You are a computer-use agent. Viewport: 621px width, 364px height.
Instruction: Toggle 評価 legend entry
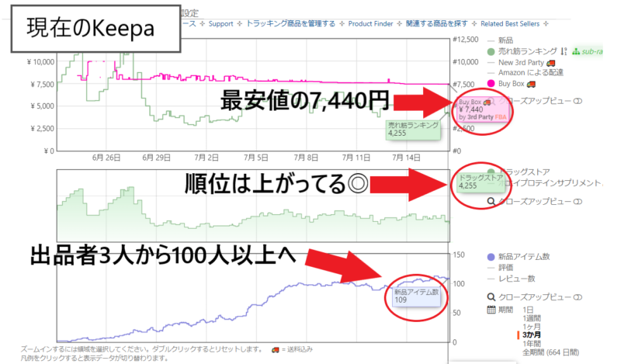point(505,268)
